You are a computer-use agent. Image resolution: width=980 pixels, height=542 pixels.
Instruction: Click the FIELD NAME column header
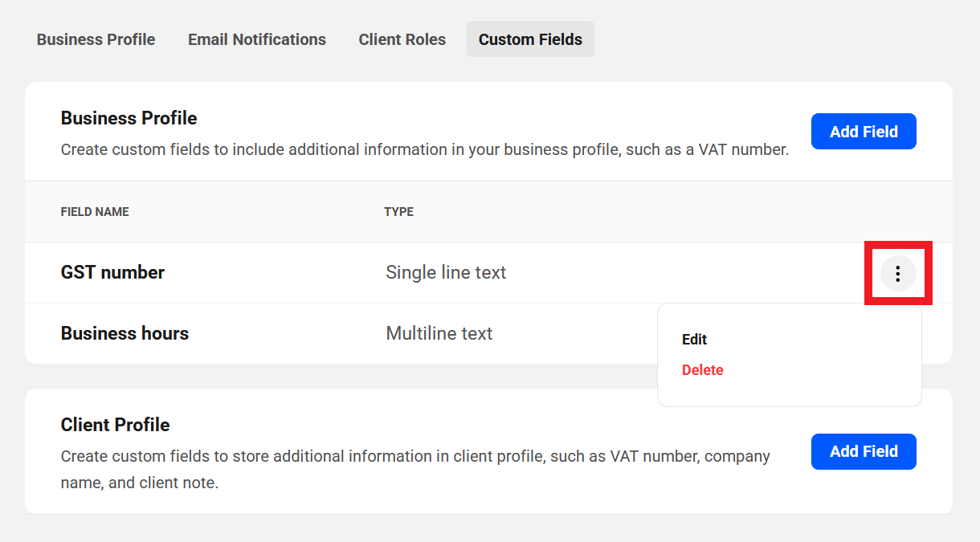pyautogui.click(x=94, y=211)
